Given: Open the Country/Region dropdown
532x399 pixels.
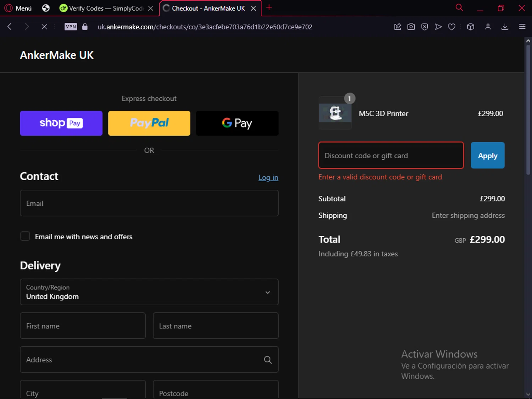Looking at the screenshot, I should click(x=149, y=292).
